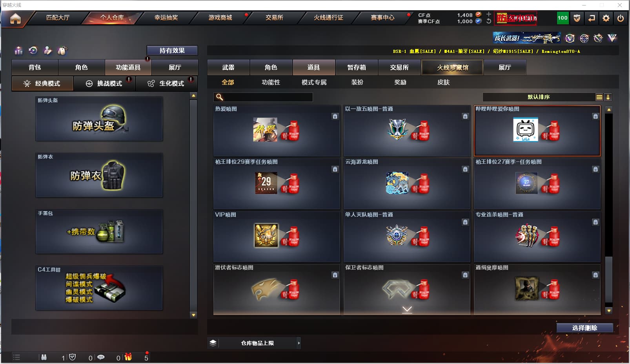630x364 pixels.
Task: Click the 选择删除 button
Action: click(x=584, y=328)
